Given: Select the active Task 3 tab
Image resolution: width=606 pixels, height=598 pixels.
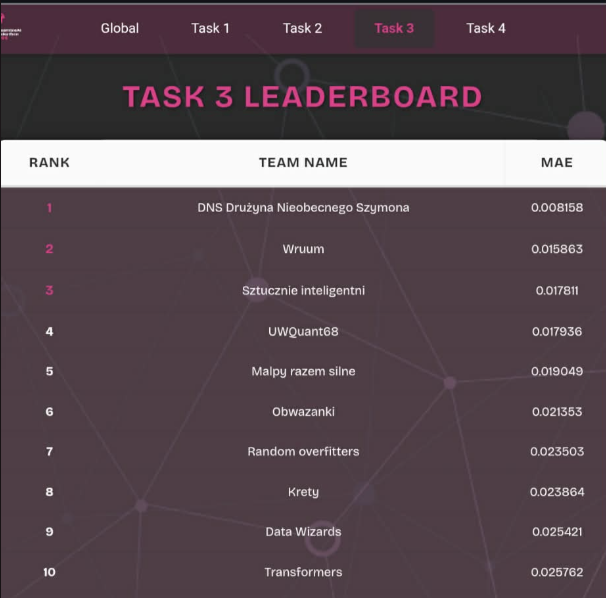Looking at the screenshot, I should [394, 28].
